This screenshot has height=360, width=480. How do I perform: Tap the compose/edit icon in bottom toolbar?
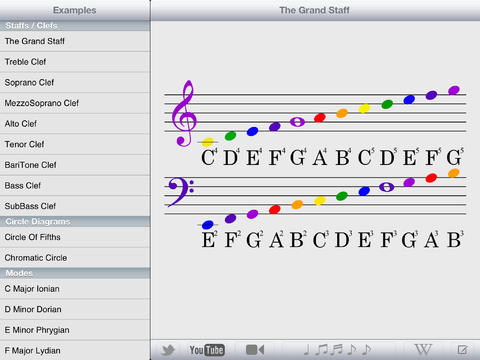(x=462, y=350)
